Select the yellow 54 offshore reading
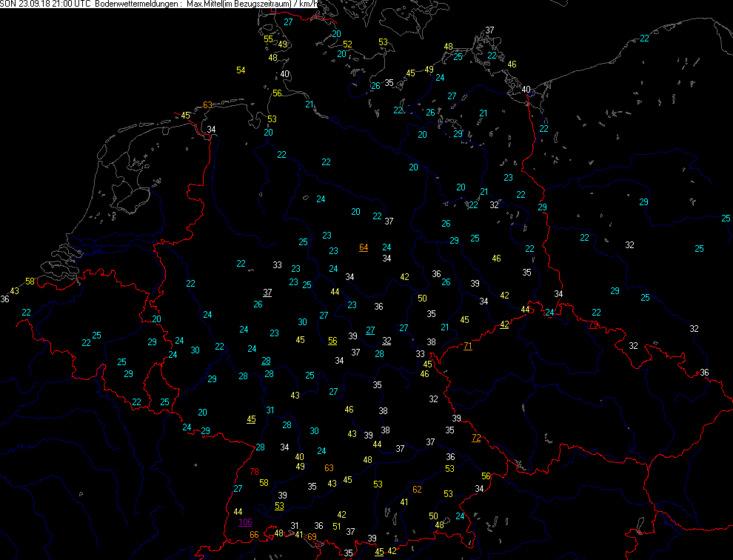The height and width of the screenshot is (560, 733). pos(241,70)
